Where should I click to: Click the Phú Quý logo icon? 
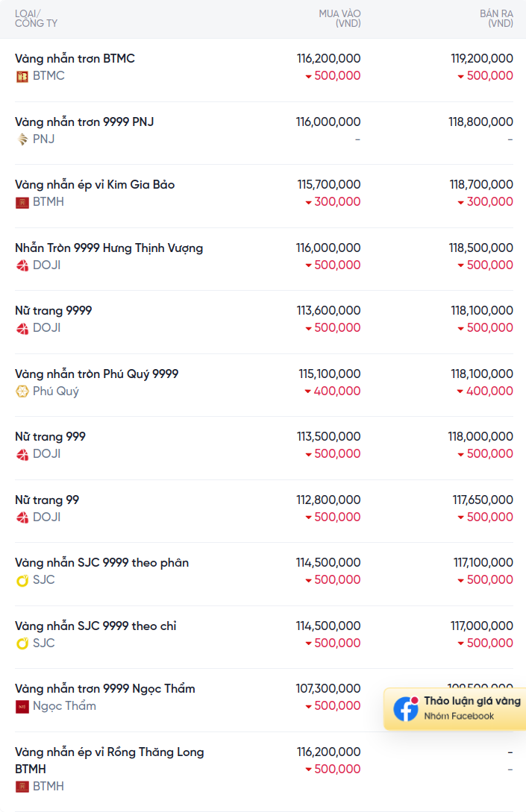pos(22,391)
